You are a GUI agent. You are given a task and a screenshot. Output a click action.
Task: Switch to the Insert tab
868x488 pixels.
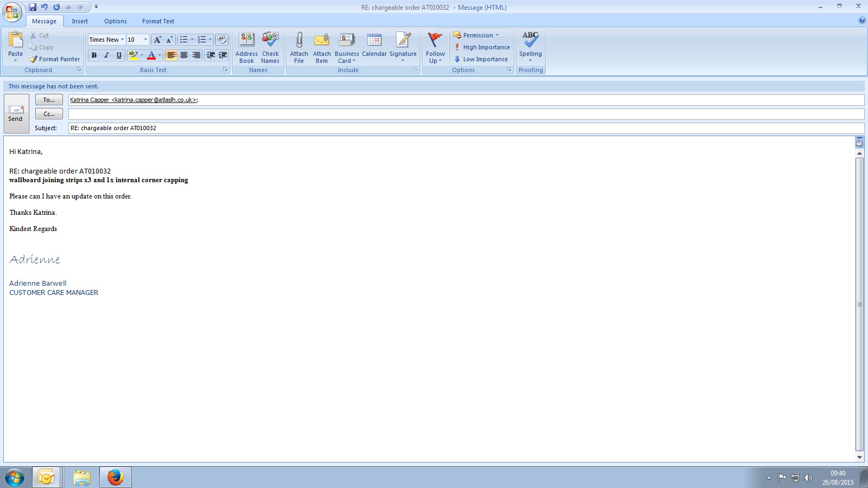click(x=80, y=21)
